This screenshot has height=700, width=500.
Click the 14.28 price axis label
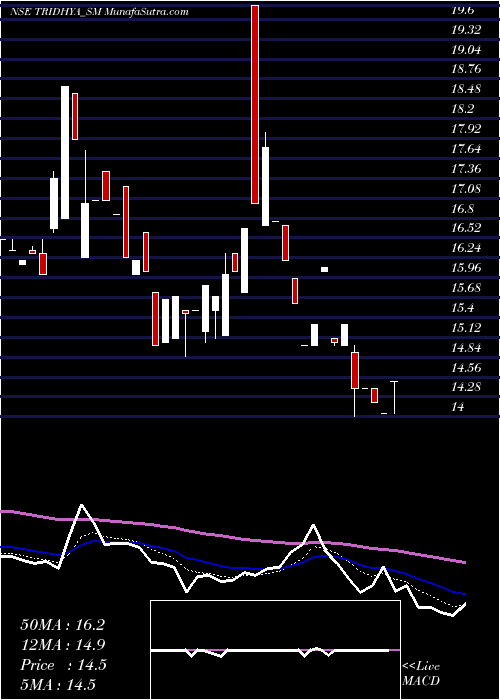coord(466,387)
